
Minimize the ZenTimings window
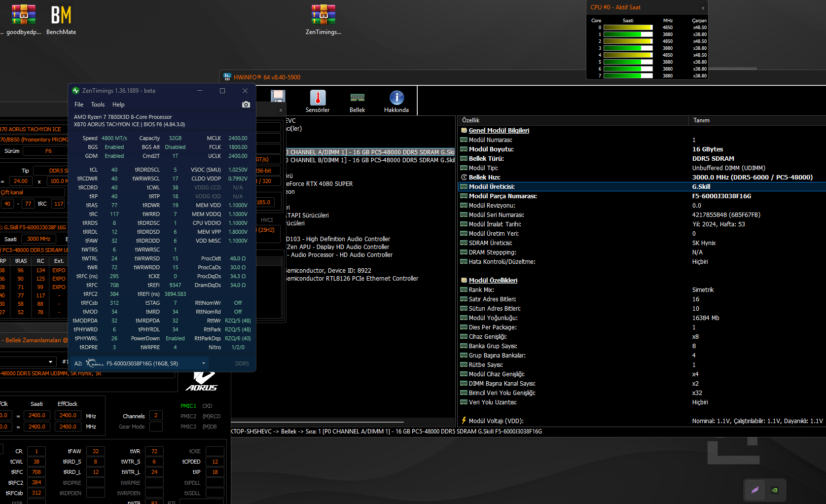200,91
